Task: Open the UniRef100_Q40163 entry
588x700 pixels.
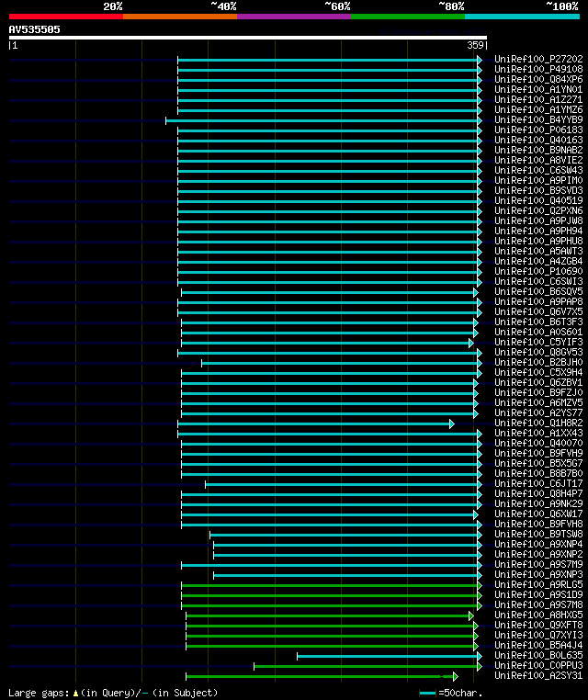Action: (538, 140)
